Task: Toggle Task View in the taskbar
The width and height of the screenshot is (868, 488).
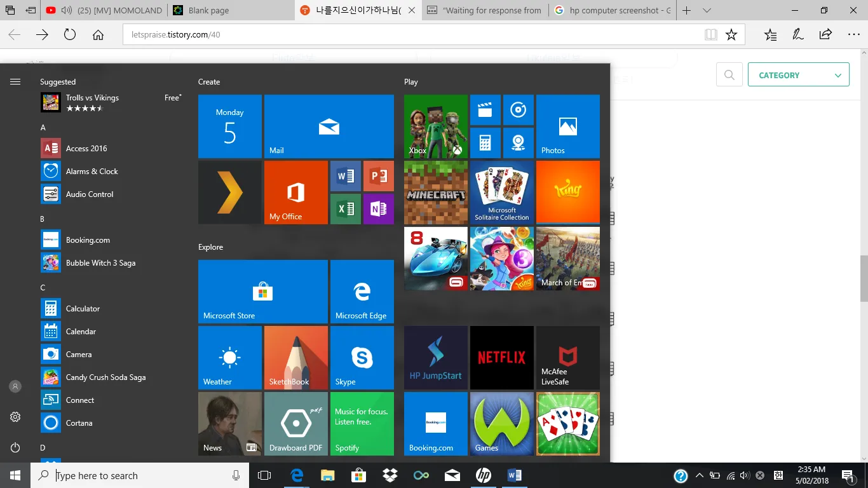Action: [264, 475]
